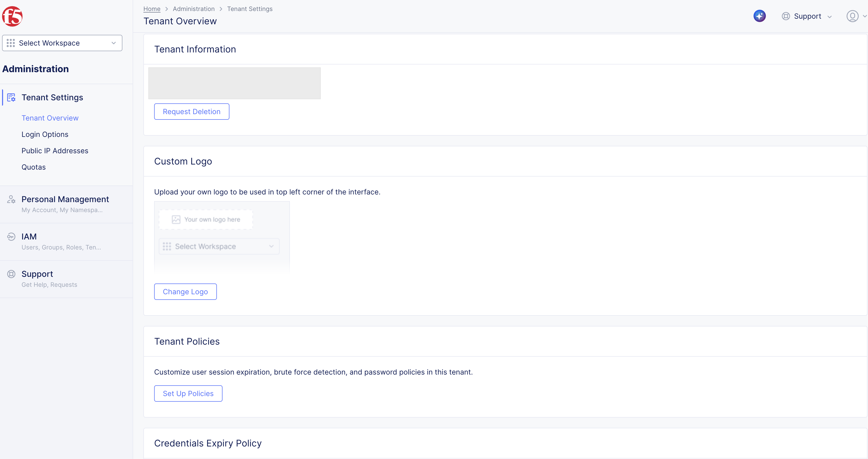
Task: Click the Request Deletion button
Action: click(x=191, y=112)
